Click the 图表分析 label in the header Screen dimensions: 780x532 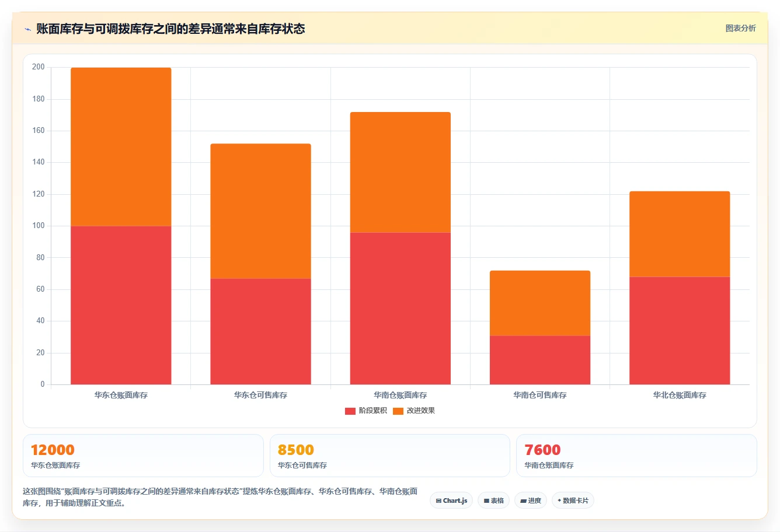coord(740,28)
